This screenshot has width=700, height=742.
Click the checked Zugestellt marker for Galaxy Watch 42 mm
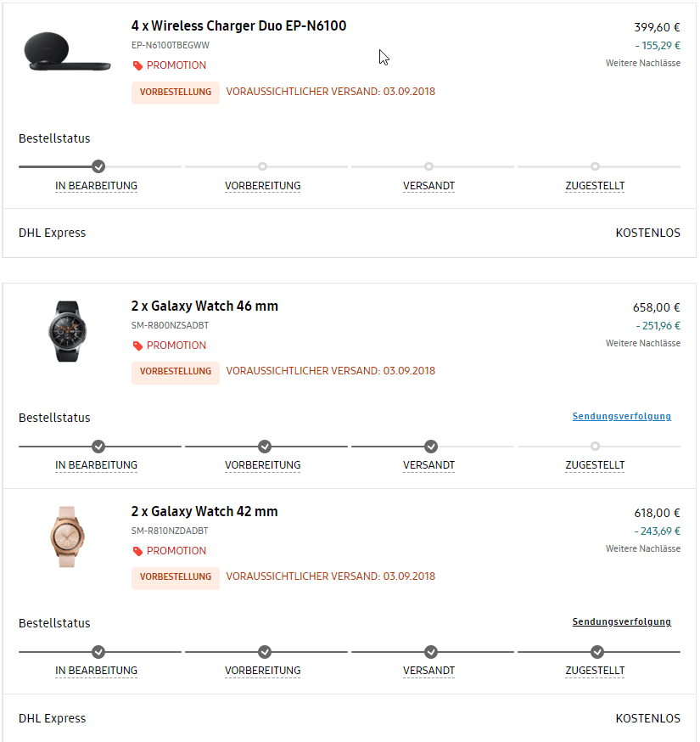(597, 652)
